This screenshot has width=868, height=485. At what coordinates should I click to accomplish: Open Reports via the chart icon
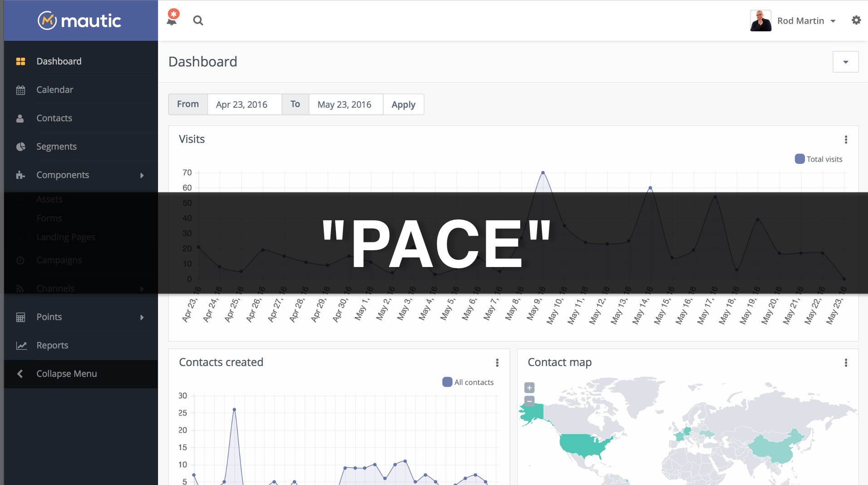[x=21, y=345]
